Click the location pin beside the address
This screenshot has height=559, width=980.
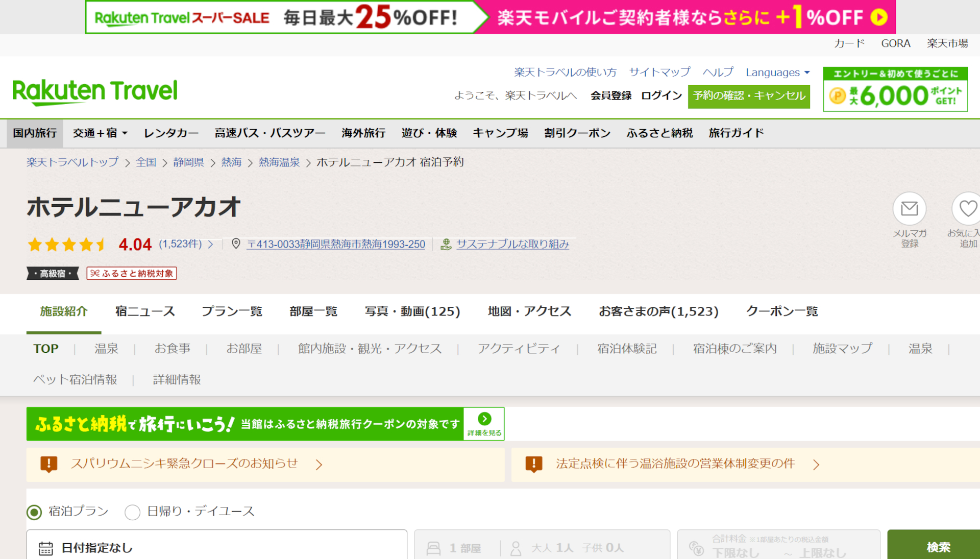click(x=236, y=244)
